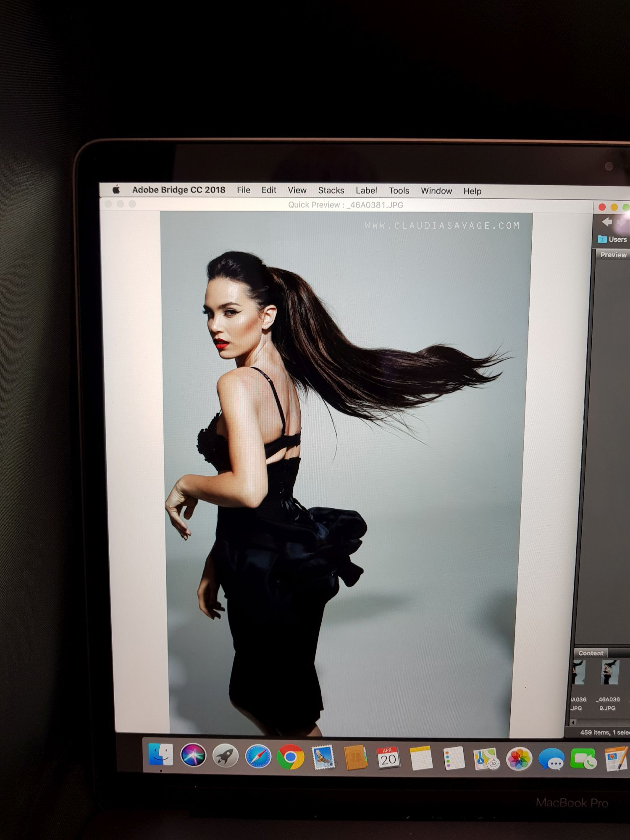
Task: Open Launchpad rocket icon in Dock
Action: click(225, 756)
